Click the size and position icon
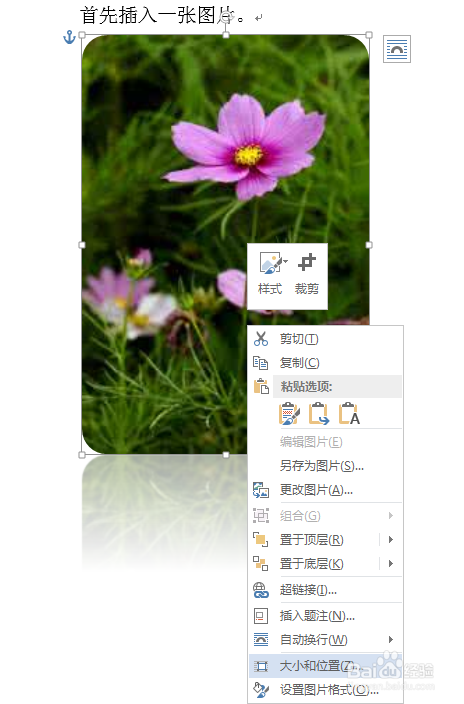 tap(261, 666)
